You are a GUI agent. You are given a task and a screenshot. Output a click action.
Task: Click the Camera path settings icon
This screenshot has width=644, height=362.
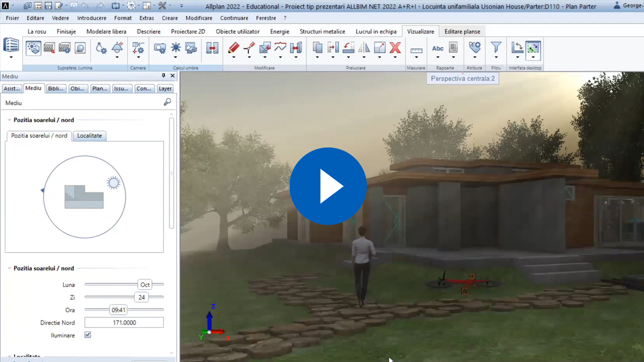[138, 48]
